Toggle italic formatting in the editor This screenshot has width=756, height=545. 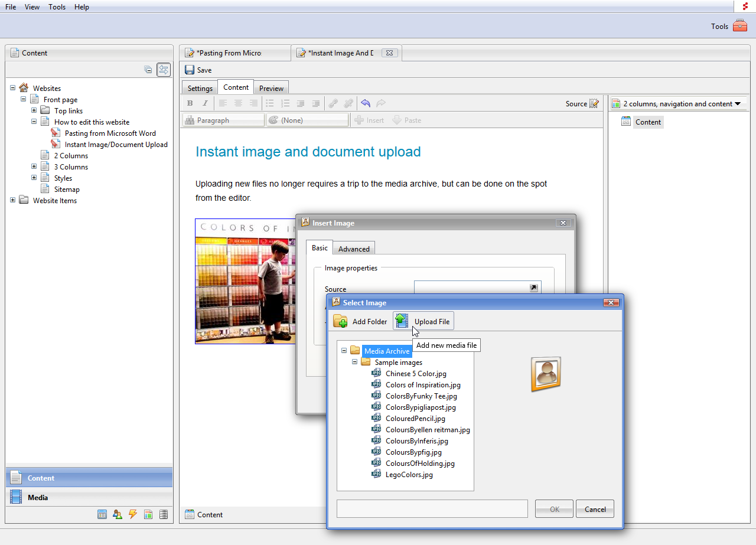tap(204, 103)
